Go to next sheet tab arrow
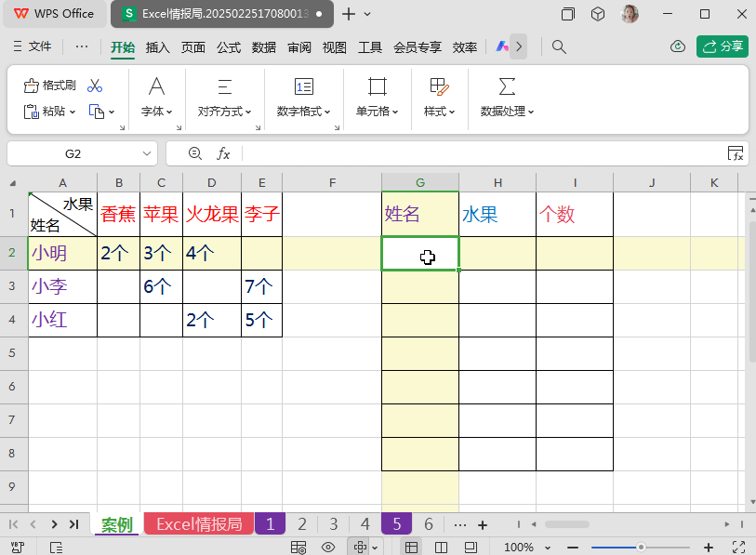Screen dimensions: 756x555 54,524
